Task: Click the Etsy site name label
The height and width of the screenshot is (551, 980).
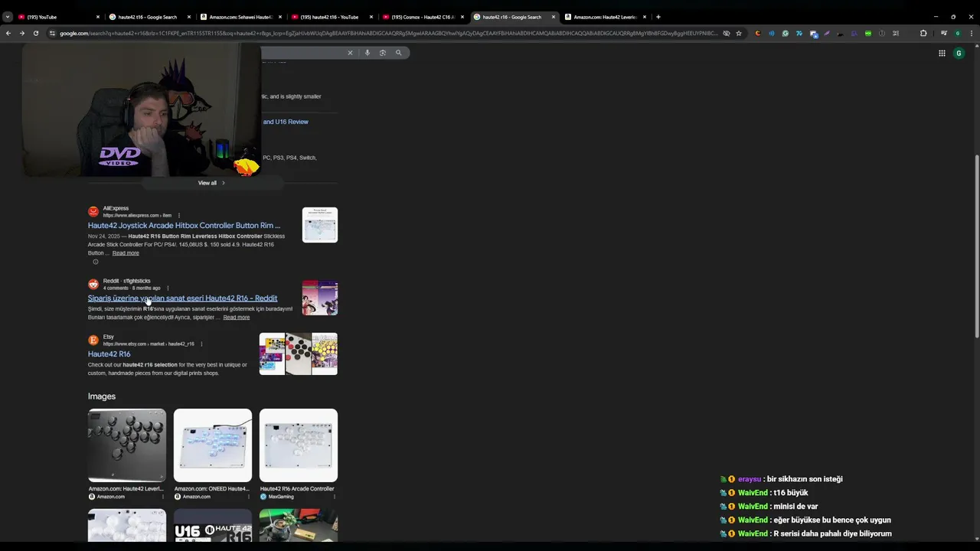Action: 109,337
